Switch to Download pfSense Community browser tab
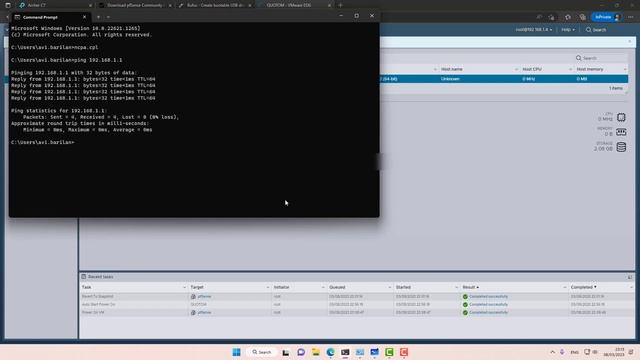Image resolution: width=640 pixels, height=360 pixels. [135, 5]
